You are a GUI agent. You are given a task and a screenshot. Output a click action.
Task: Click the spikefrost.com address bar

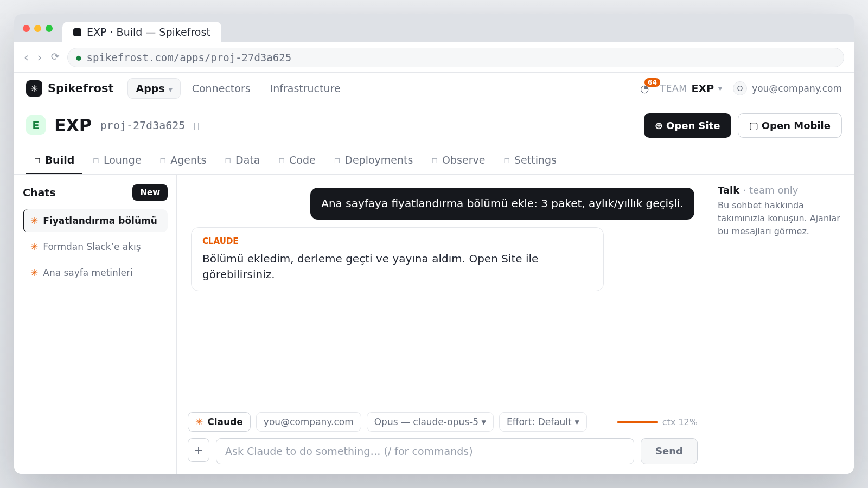tap(456, 57)
